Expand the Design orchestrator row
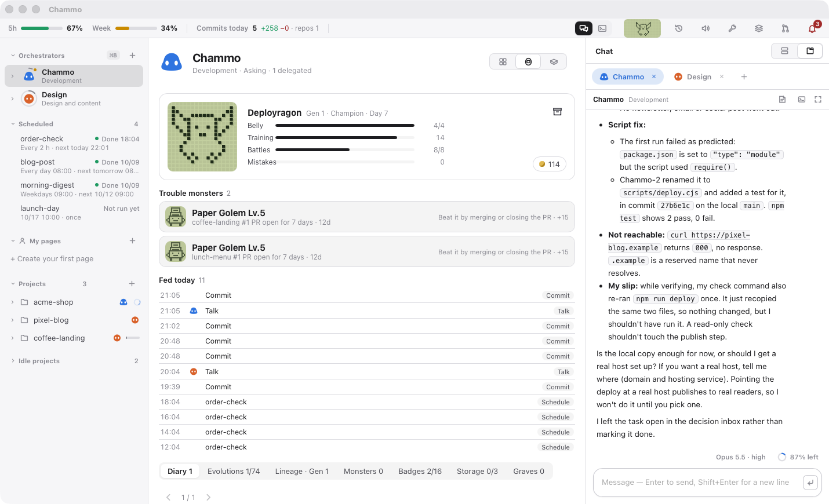Viewport: 829px width, 504px height. coord(13,98)
